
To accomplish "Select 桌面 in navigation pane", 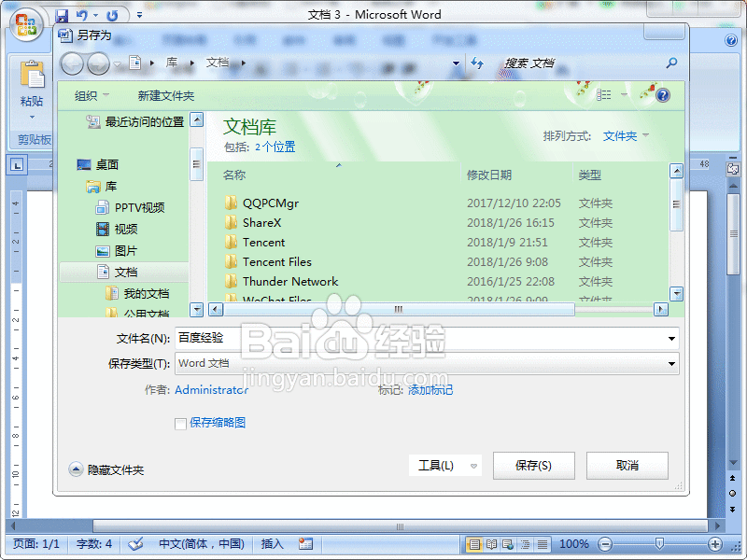I will pos(98,165).
